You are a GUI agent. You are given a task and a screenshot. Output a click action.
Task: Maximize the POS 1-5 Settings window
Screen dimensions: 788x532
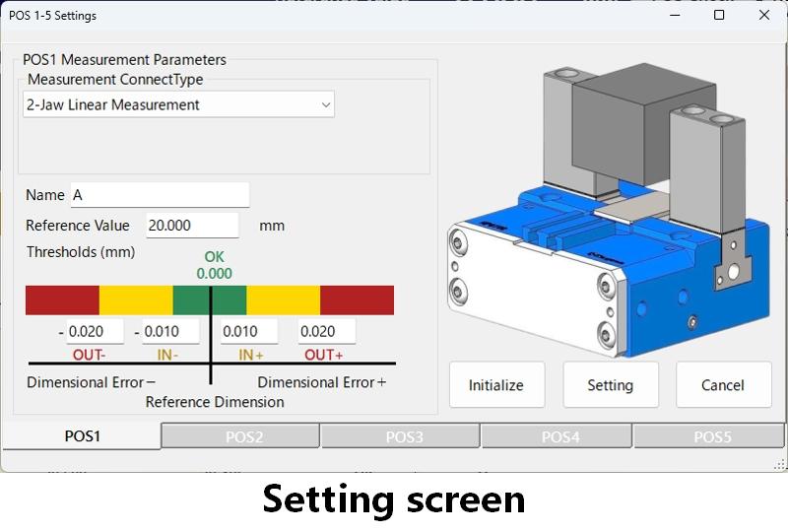[719, 15]
